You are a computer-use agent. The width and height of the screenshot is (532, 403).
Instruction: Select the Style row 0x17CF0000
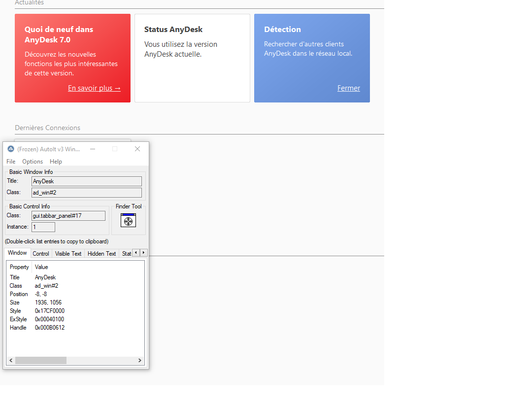pos(75,311)
